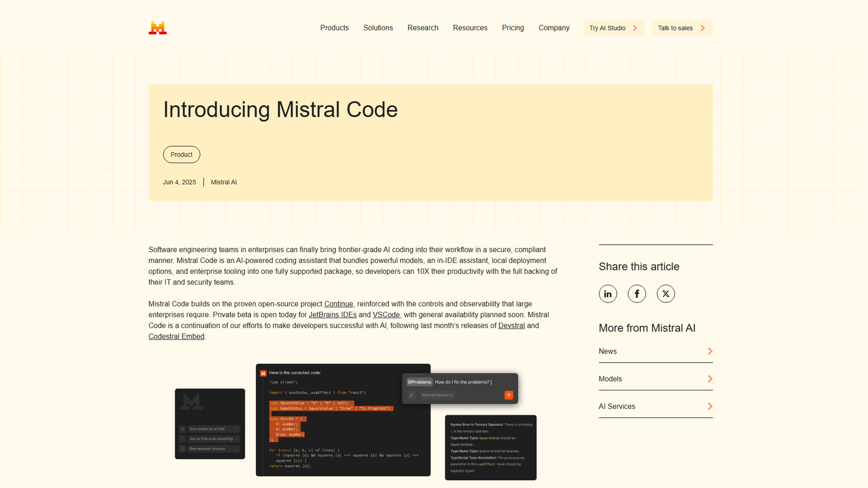
Task: Open the Codestral Embed link
Action: coord(176,336)
